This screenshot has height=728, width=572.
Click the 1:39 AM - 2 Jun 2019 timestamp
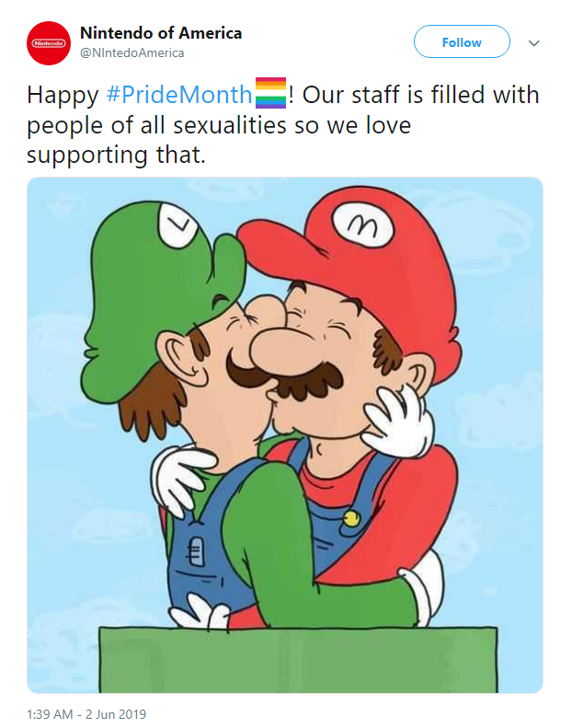[x=86, y=714]
